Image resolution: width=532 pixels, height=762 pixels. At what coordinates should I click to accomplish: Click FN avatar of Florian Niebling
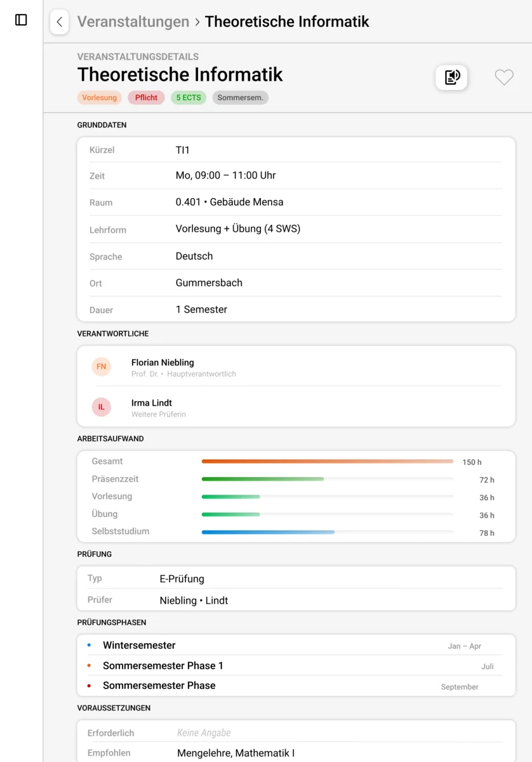[101, 367]
